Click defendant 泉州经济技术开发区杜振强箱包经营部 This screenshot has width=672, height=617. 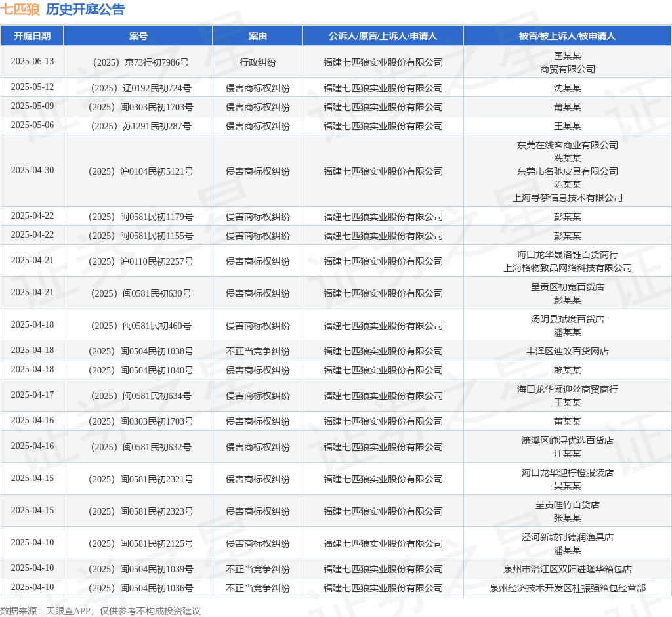coord(568,588)
